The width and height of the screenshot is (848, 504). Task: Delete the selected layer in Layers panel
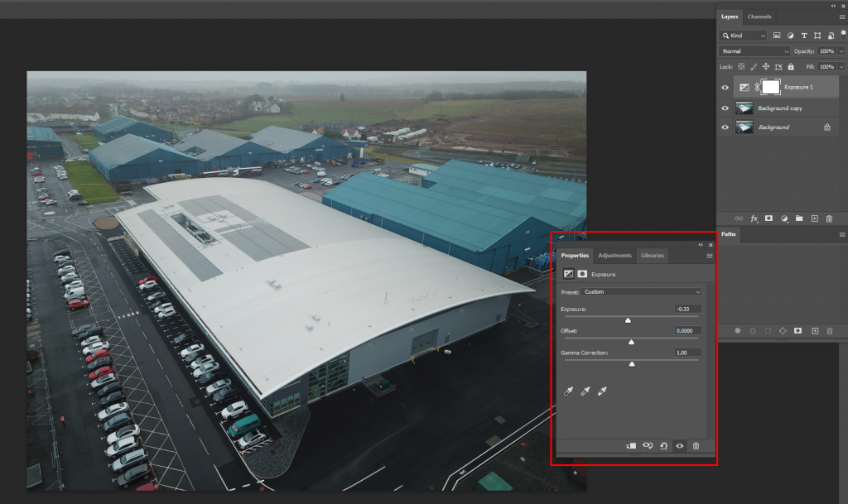tap(829, 218)
